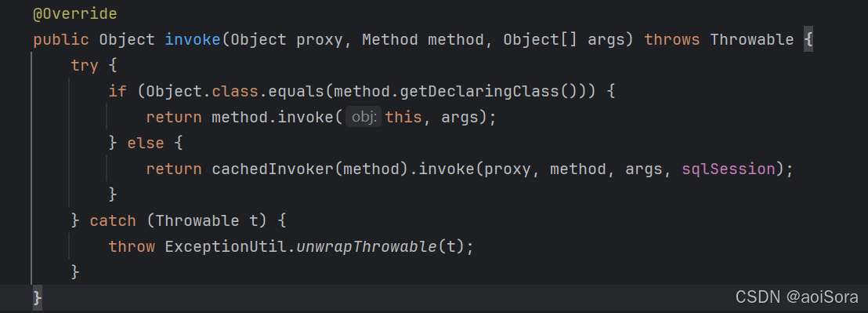Click the 'sqlSession' field reference
The width and height of the screenshot is (868, 313).
(728, 169)
